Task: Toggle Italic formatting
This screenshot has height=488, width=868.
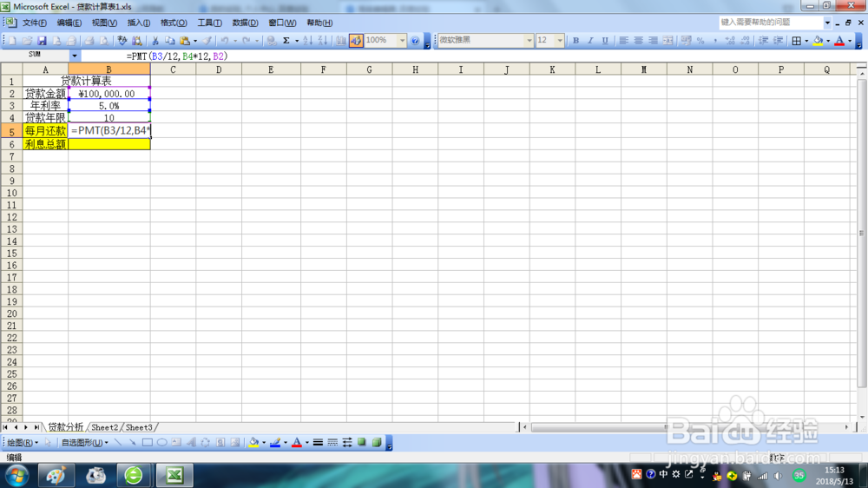Action: coord(590,41)
